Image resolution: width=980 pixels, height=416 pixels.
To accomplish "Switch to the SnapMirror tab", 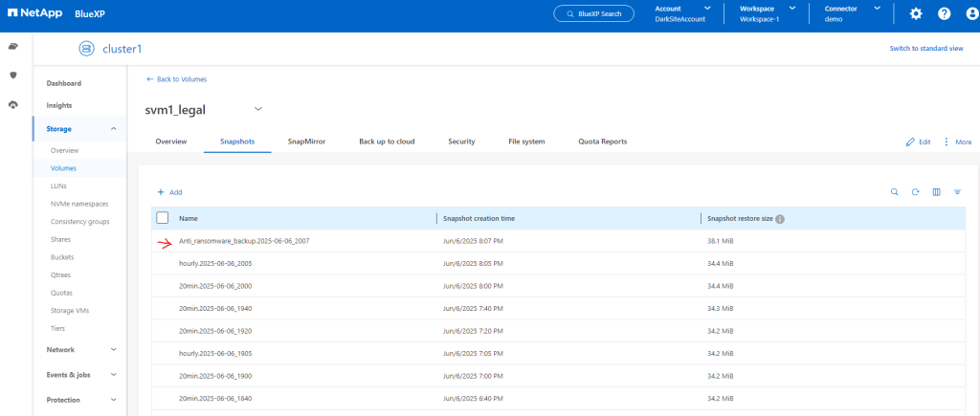I will [306, 142].
